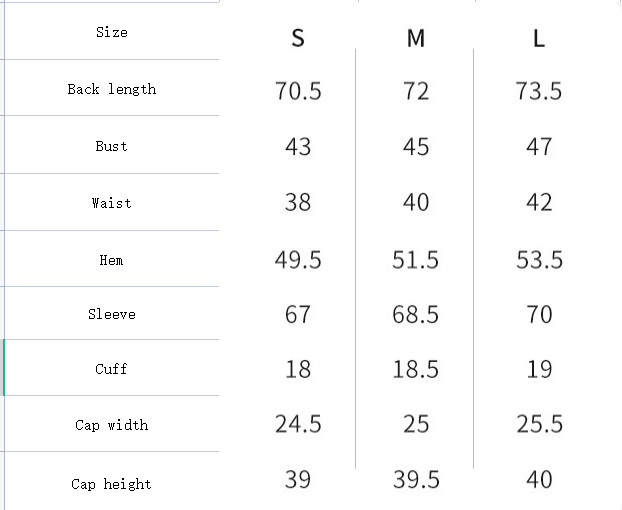
Task: Click the S size column header
Action: point(298,39)
